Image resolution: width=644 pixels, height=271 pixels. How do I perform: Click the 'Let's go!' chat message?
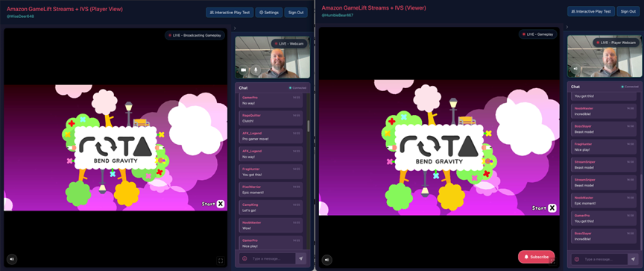(249, 210)
